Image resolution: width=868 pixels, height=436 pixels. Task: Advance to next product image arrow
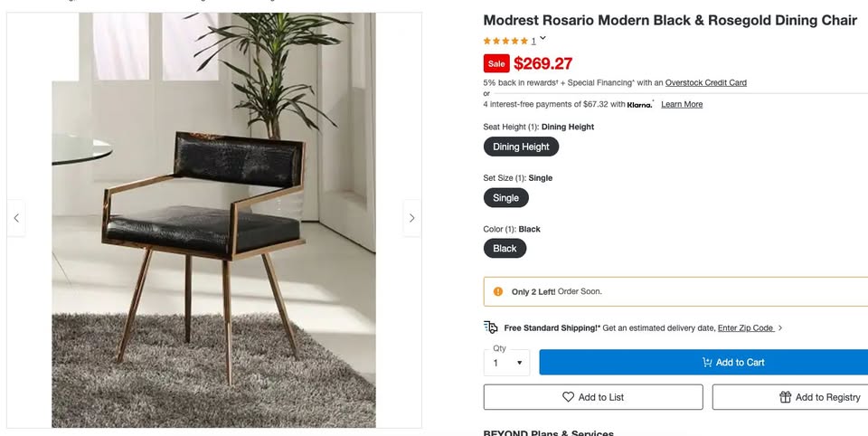[411, 218]
